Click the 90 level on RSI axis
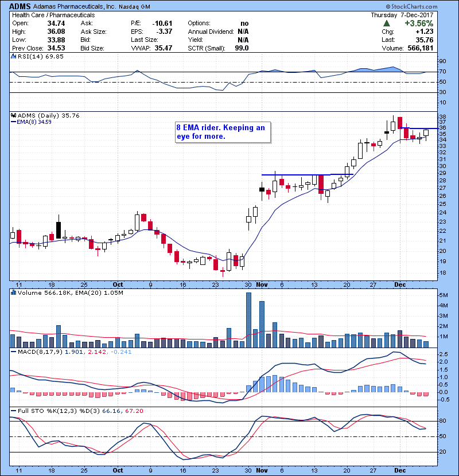 point(442,61)
